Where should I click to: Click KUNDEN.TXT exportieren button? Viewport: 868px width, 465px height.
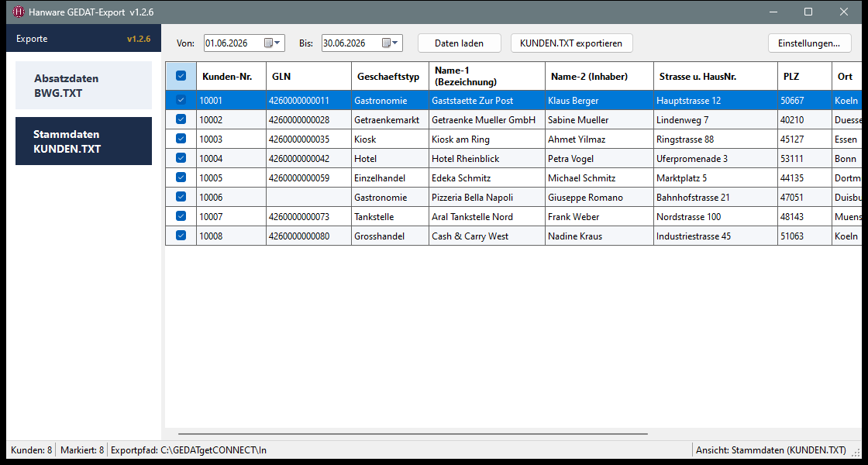point(571,43)
